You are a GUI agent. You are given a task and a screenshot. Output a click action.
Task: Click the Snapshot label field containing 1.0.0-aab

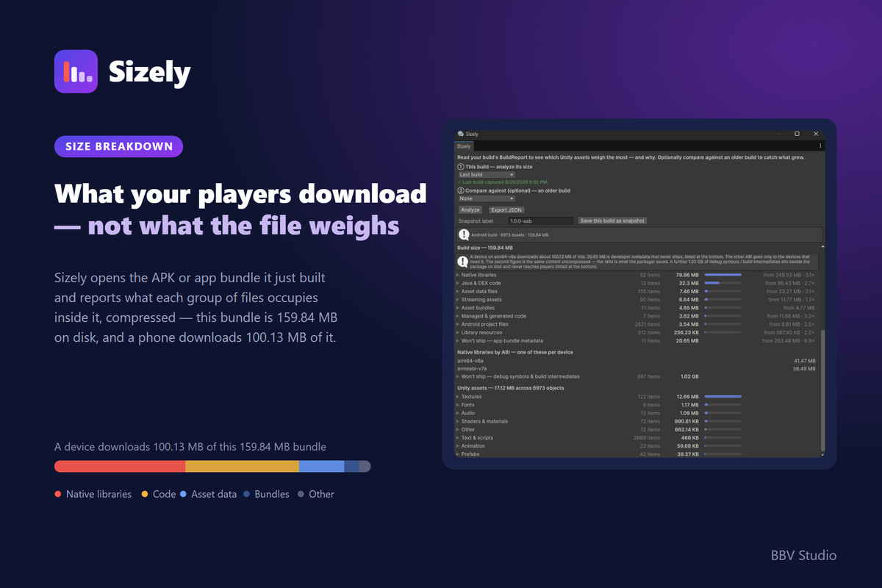point(540,220)
